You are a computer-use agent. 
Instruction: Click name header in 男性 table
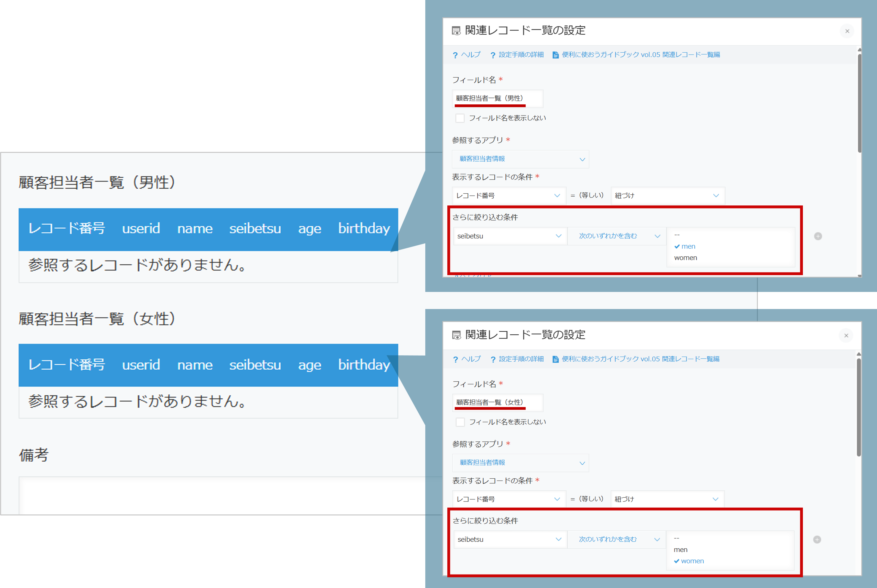pos(195,229)
